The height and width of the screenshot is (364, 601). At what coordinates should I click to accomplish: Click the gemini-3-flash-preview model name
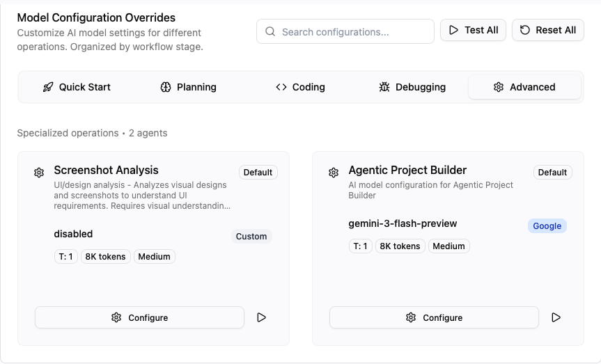403,223
